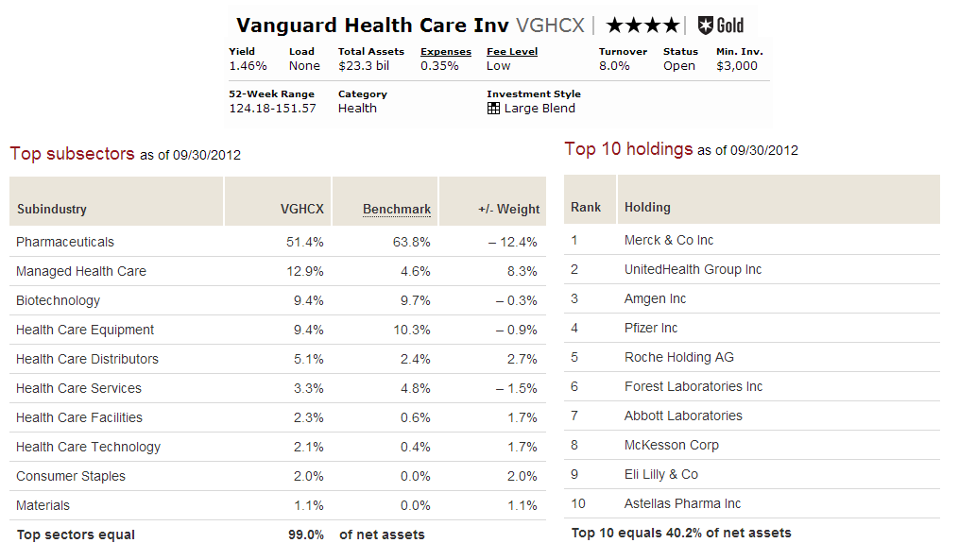959x560 pixels.
Task: Click the VGHCX ticker symbol in the title
Action: (x=551, y=25)
